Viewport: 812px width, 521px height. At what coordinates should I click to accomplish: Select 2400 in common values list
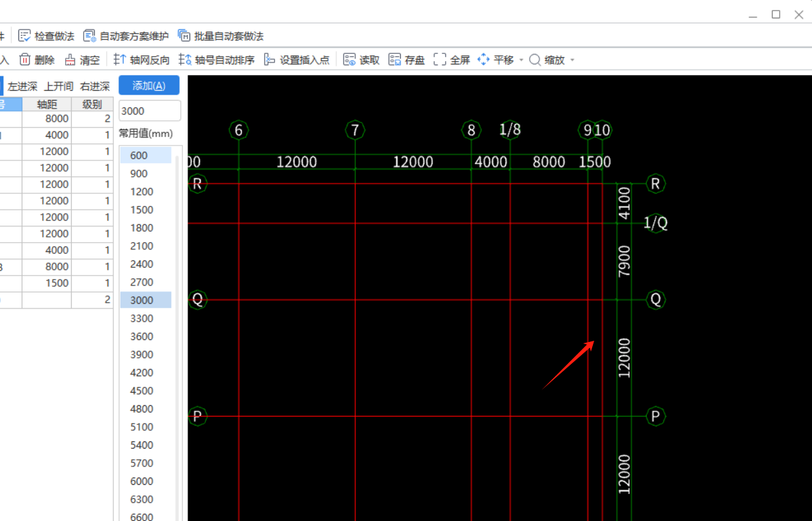[x=146, y=264]
